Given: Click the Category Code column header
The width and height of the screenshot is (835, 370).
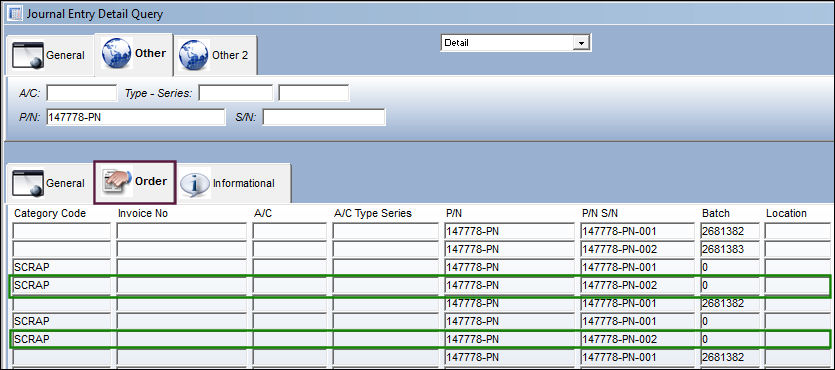Looking at the screenshot, I should (x=50, y=213).
